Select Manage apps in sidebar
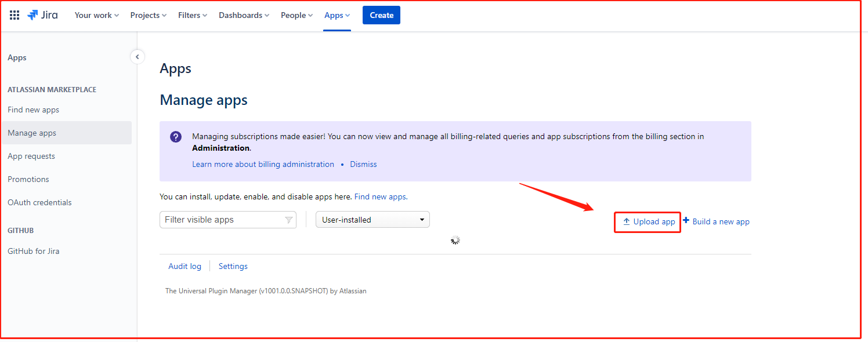868x342 pixels. click(x=66, y=133)
